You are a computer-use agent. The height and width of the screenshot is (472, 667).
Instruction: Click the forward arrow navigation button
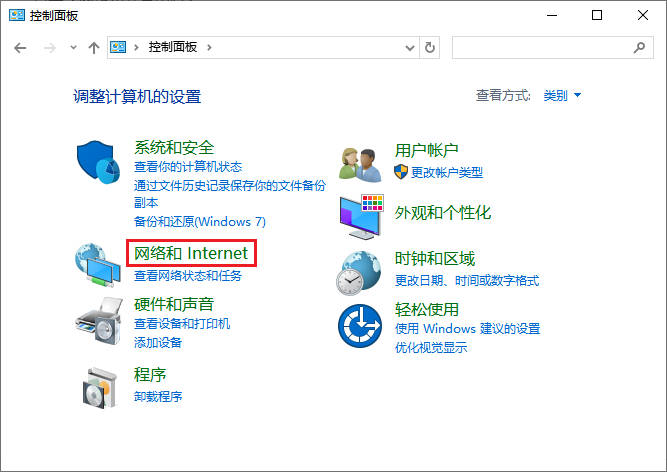tap(50, 48)
